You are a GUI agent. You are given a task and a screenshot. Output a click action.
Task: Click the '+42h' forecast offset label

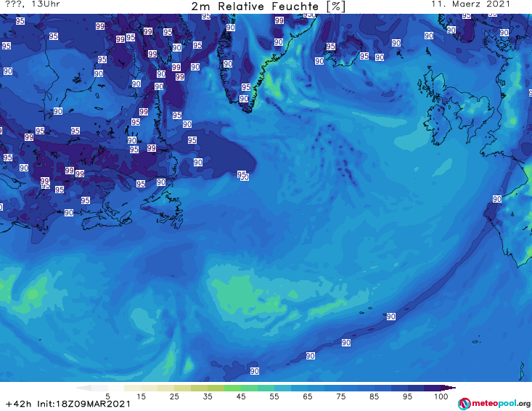coord(19,404)
